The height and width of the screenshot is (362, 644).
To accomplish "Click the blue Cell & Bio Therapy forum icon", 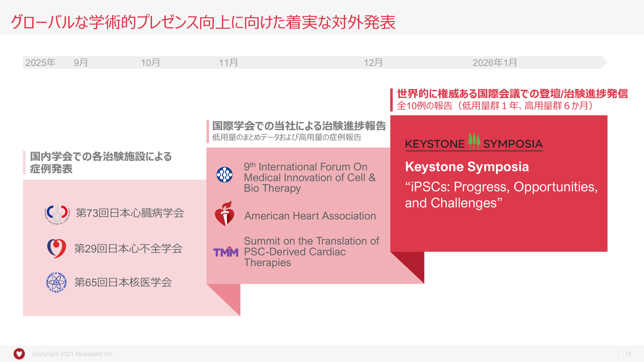I will 224,175.
